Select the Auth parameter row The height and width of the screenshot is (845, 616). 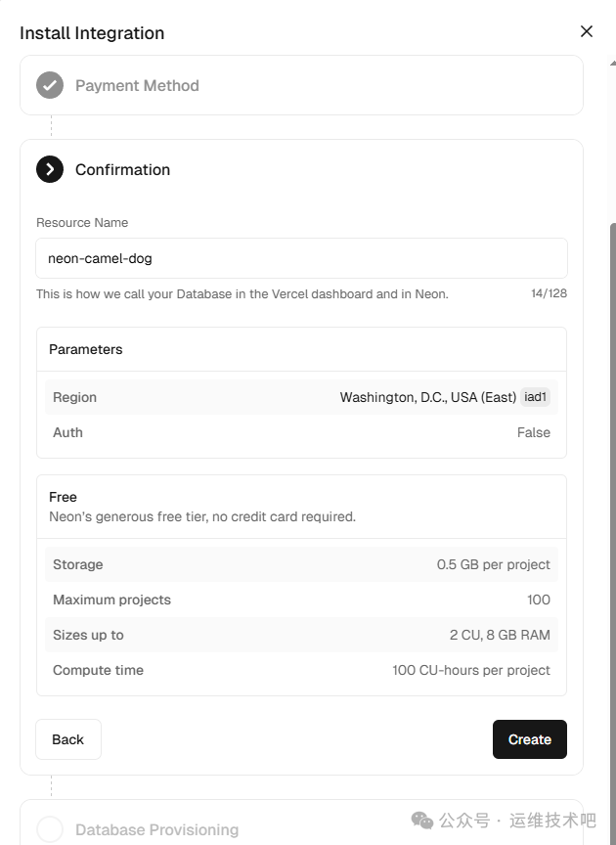301,432
